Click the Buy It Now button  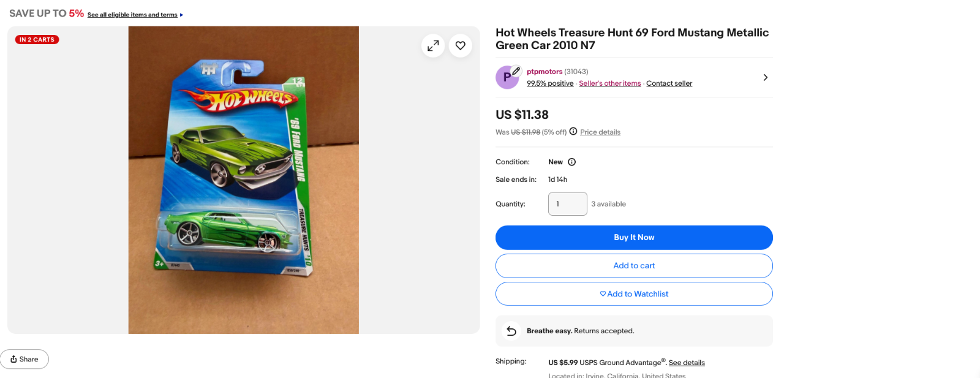(634, 238)
